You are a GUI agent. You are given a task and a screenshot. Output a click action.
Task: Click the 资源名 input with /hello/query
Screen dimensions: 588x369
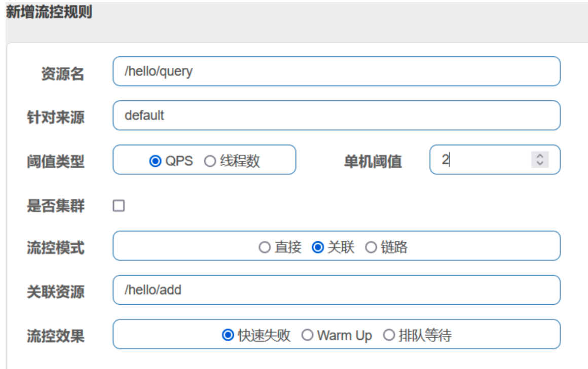(x=337, y=71)
